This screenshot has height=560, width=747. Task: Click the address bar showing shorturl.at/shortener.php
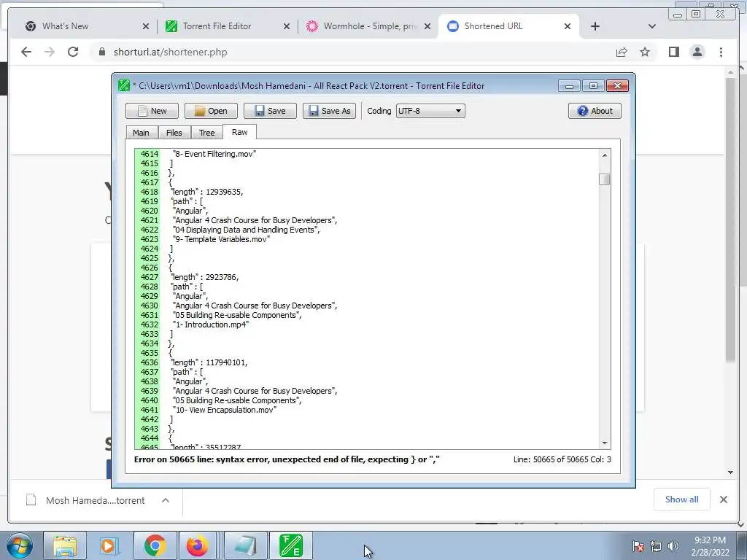click(x=352, y=52)
